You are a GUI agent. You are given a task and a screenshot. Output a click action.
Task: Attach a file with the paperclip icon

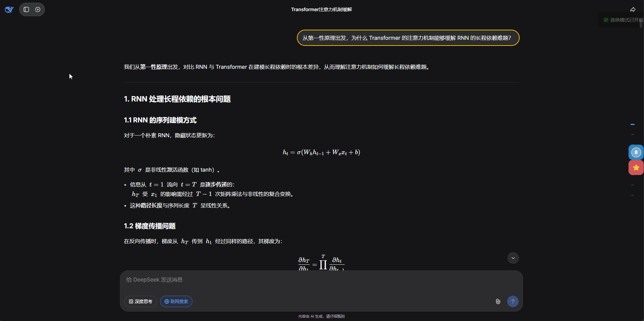(x=498, y=301)
